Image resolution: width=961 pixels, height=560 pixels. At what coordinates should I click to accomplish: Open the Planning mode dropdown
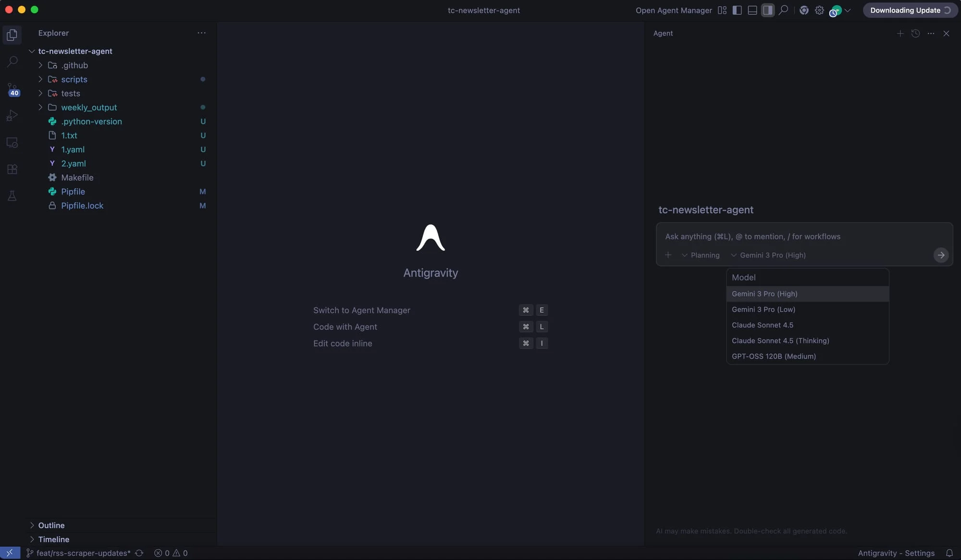[x=701, y=255]
